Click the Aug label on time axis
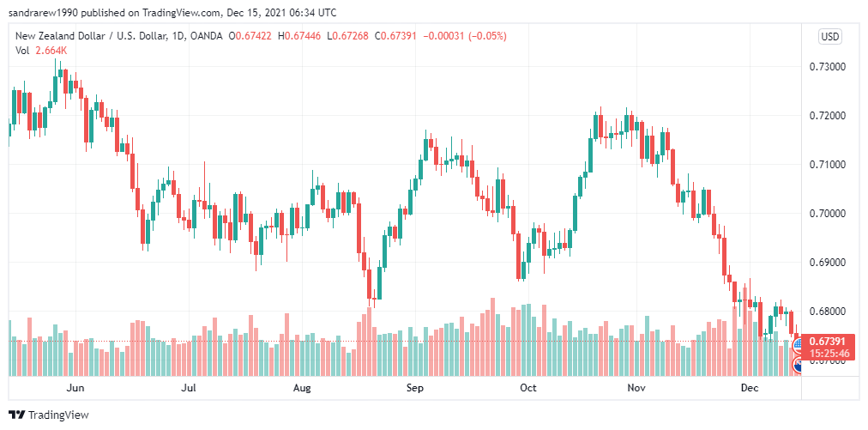The height and width of the screenshot is (430, 868). point(302,388)
